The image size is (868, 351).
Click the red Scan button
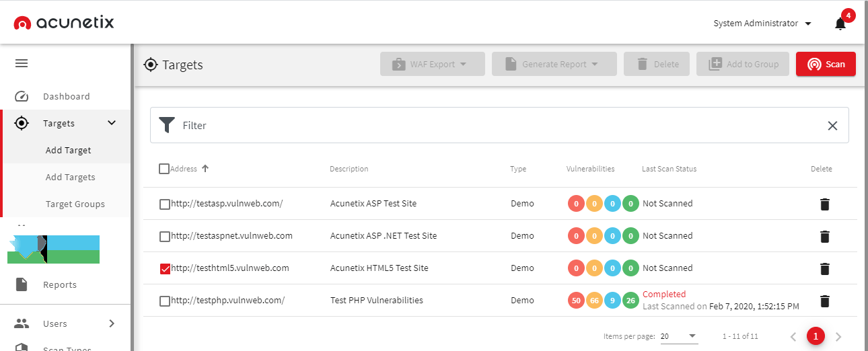(x=826, y=64)
